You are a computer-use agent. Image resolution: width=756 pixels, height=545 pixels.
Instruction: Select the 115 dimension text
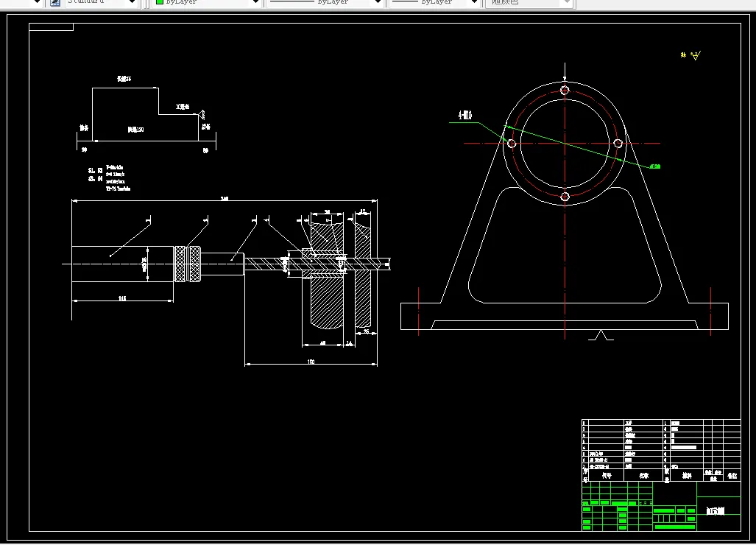122,298
